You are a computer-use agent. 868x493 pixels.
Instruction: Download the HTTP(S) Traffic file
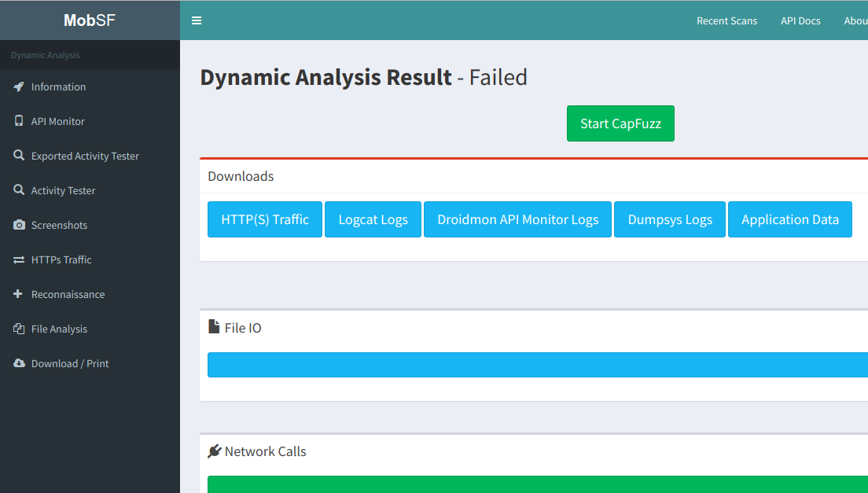[264, 219]
